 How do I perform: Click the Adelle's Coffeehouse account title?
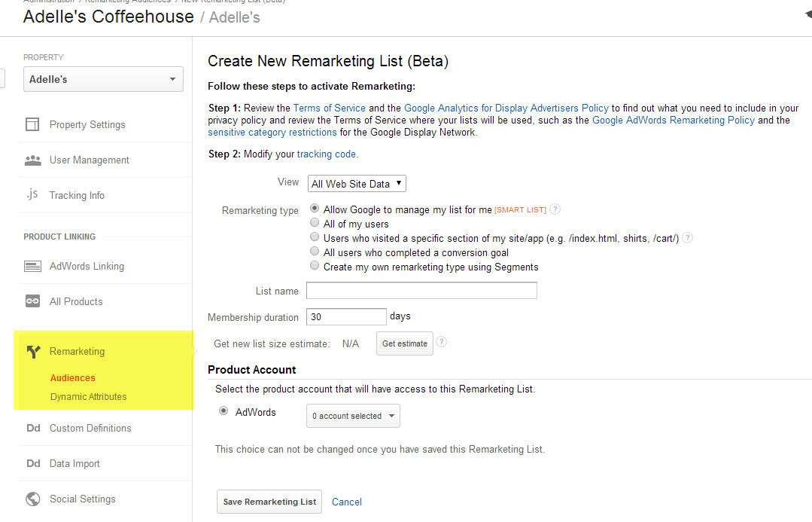coord(109,17)
